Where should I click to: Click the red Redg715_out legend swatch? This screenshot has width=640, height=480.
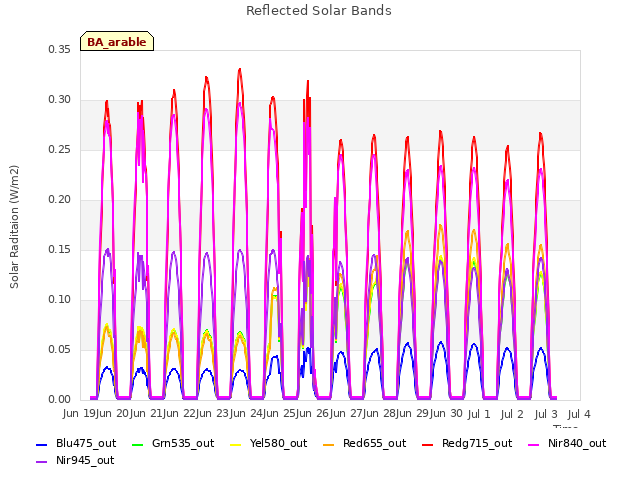(x=428, y=444)
